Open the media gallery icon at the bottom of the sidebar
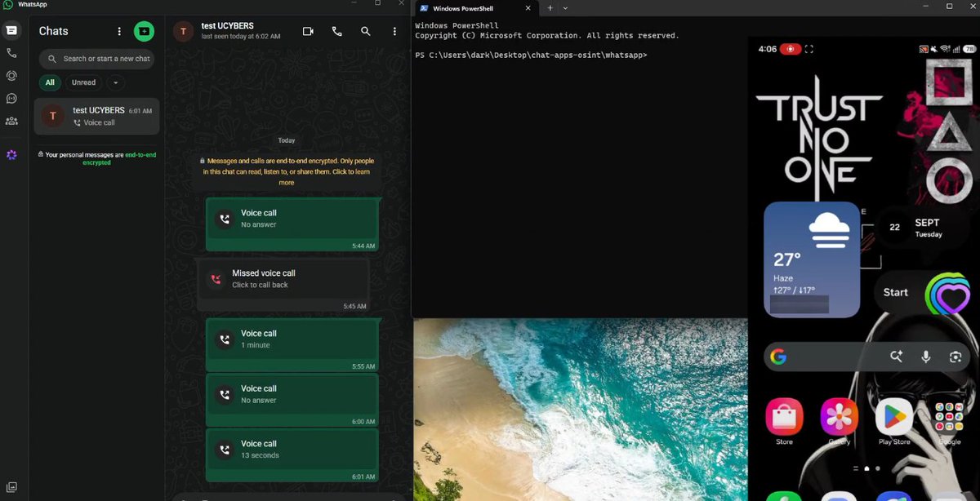 [11, 487]
